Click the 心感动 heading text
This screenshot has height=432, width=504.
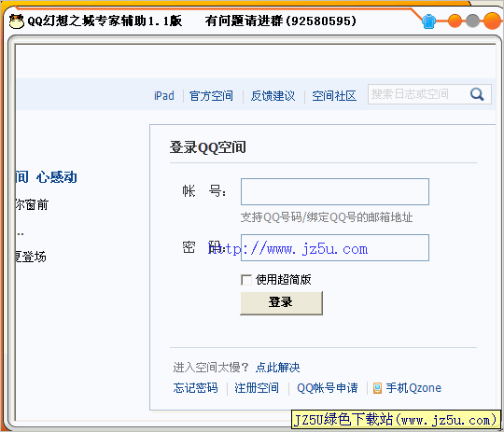(x=56, y=176)
